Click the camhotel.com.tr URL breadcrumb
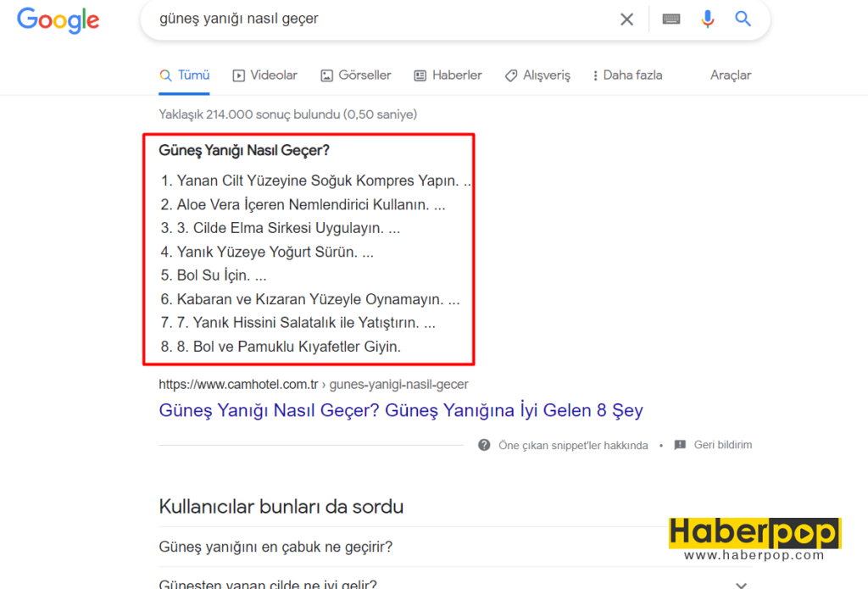Image resolution: width=868 pixels, height=589 pixels. click(x=313, y=385)
